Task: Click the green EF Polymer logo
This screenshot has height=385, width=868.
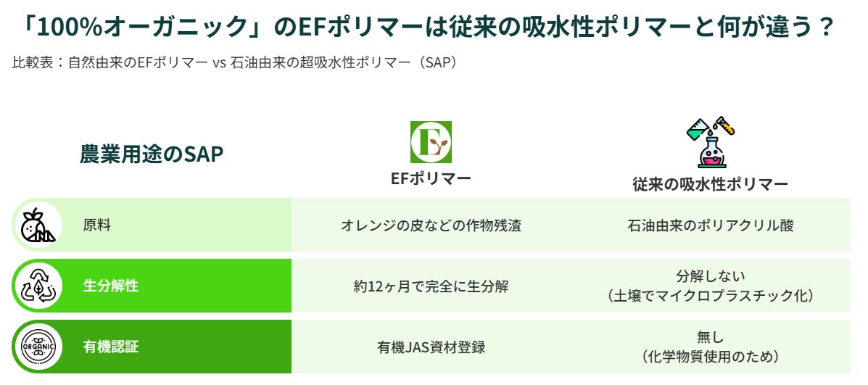Action: (431, 142)
